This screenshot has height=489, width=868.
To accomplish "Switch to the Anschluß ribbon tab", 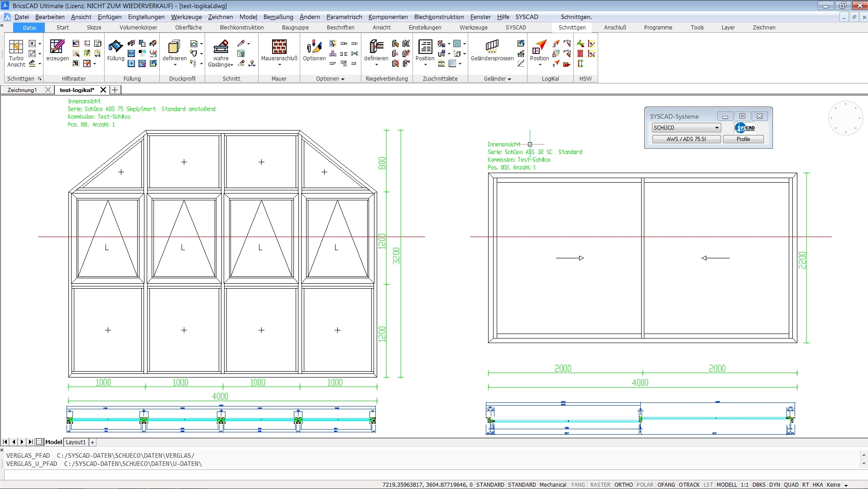I will pos(615,27).
